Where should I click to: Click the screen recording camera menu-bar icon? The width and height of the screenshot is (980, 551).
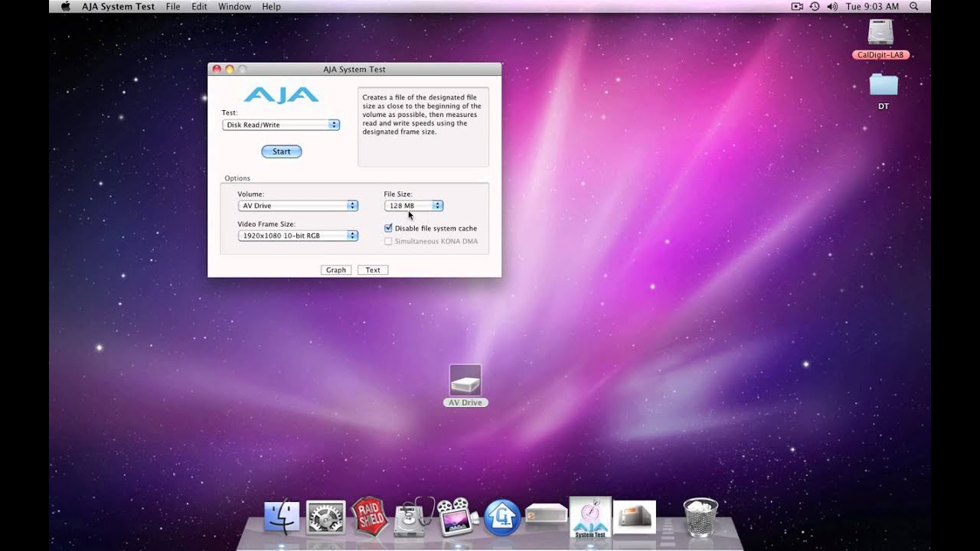(797, 6)
